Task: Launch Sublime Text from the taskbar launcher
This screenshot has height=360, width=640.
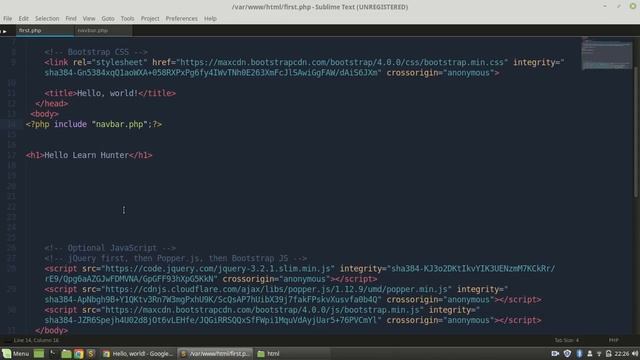Action: pos(91,353)
